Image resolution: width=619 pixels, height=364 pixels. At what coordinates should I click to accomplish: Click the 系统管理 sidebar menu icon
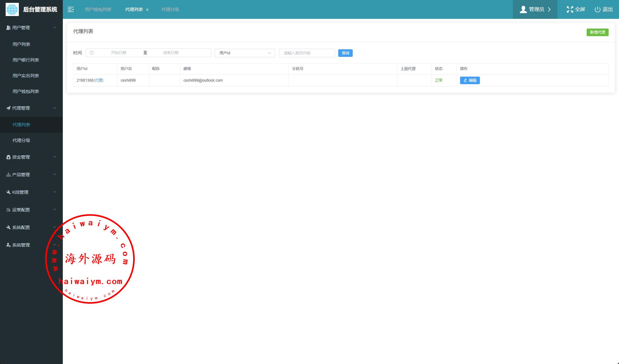[x=8, y=245]
